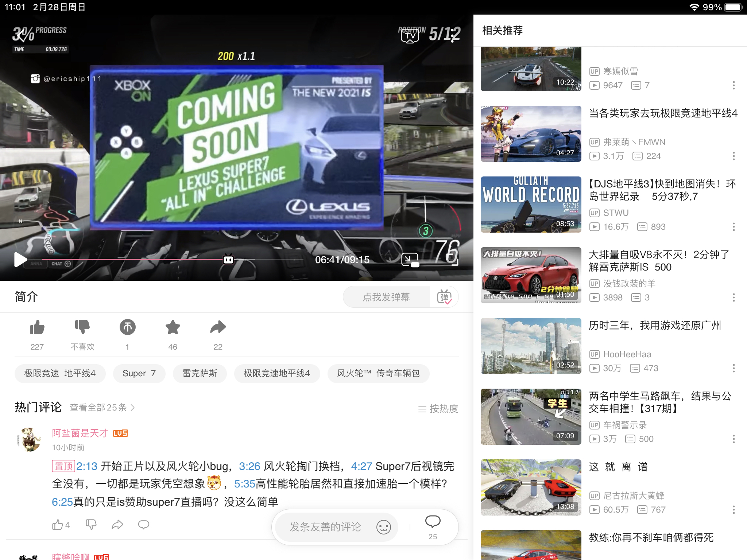Tap 发条友善的评论 comment input
Screen dimensions: 747x560
pos(325,527)
